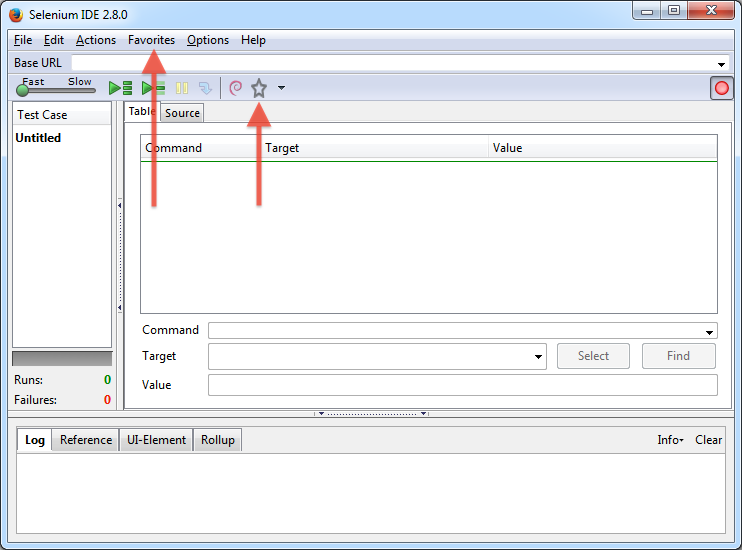Select the Reference tab

pyautogui.click(x=86, y=440)
